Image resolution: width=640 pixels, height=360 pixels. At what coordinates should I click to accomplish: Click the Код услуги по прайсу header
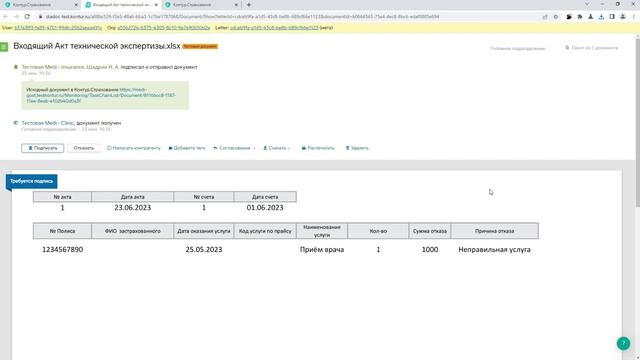pos(265,231)
